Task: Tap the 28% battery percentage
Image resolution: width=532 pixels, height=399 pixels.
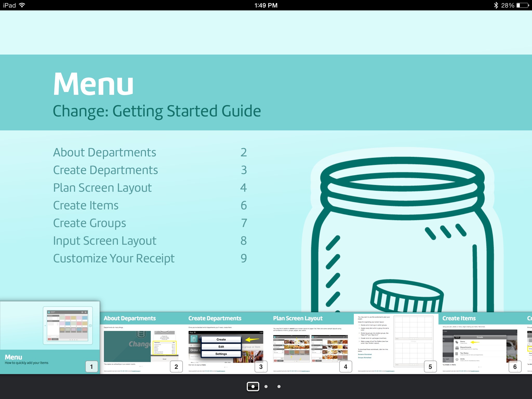Action: [508, 5]
